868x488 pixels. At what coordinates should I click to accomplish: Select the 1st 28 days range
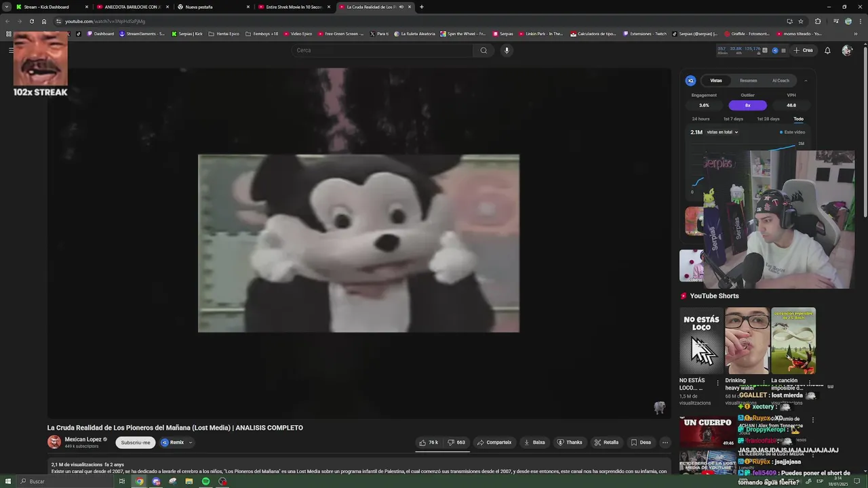(x=768, y=119)
